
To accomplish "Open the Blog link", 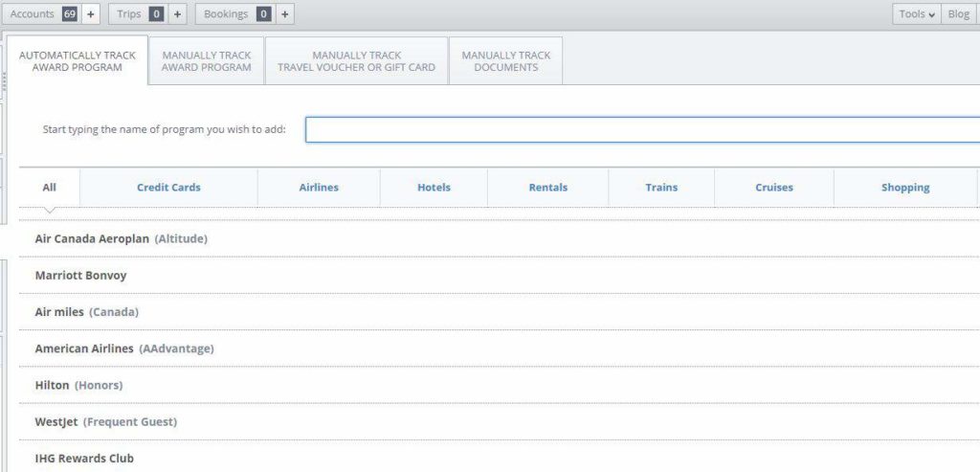I will point(958,14).
